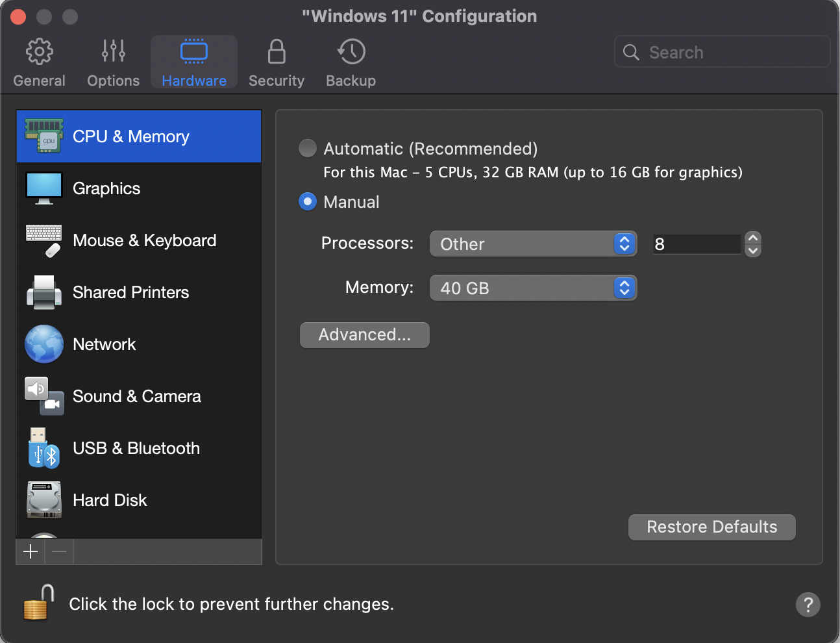840x643 pixels.
Task: Switch to the General tab
Action: [40, 62]
